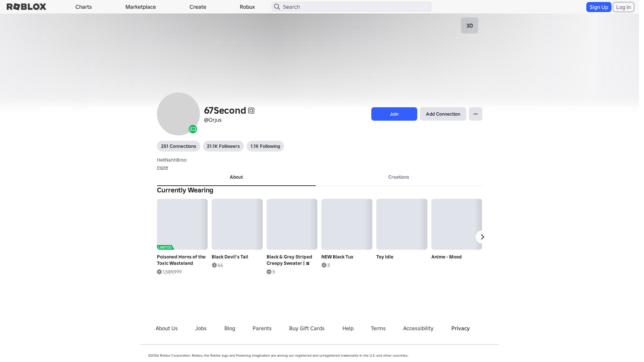This screenshot has height=362, width=644.
Task: Click the 67Second display name
Action: (225, 110)
